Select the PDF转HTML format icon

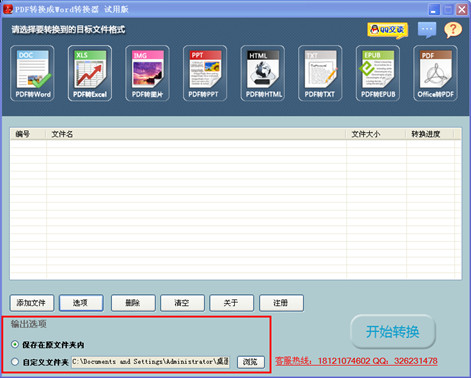[263, 73]
